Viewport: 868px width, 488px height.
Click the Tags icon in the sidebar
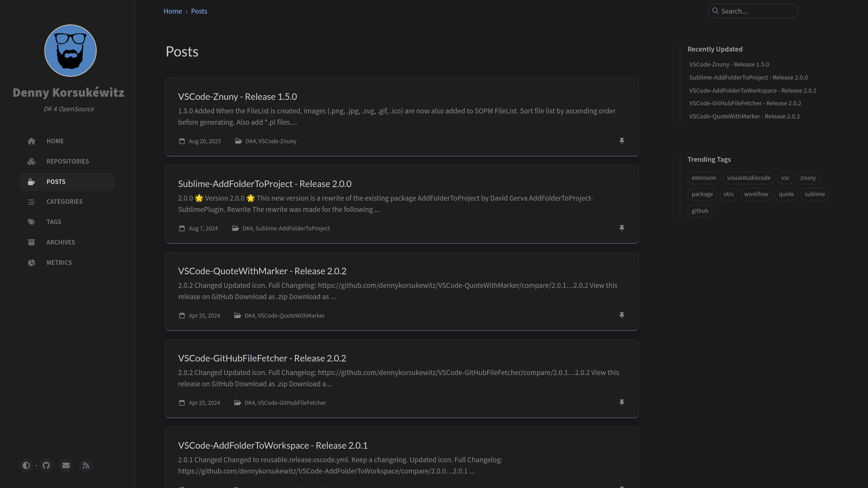(x=31, y=222)
